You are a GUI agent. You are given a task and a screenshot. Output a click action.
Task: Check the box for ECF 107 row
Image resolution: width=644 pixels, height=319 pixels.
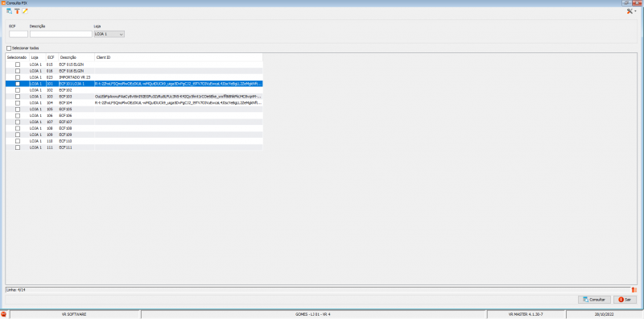pyautogui.click(x=18, y=122)
